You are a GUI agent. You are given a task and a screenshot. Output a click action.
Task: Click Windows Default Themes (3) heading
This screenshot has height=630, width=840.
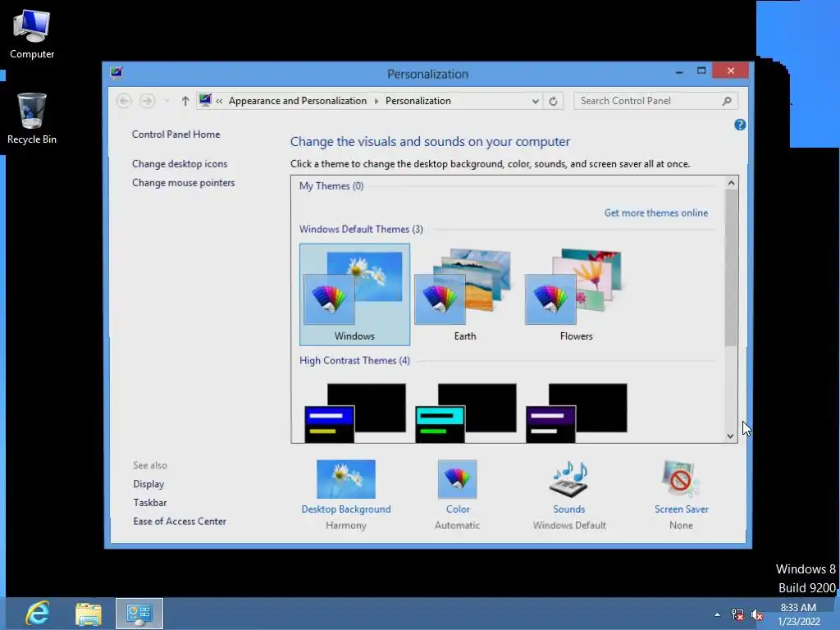coord(361,230)
